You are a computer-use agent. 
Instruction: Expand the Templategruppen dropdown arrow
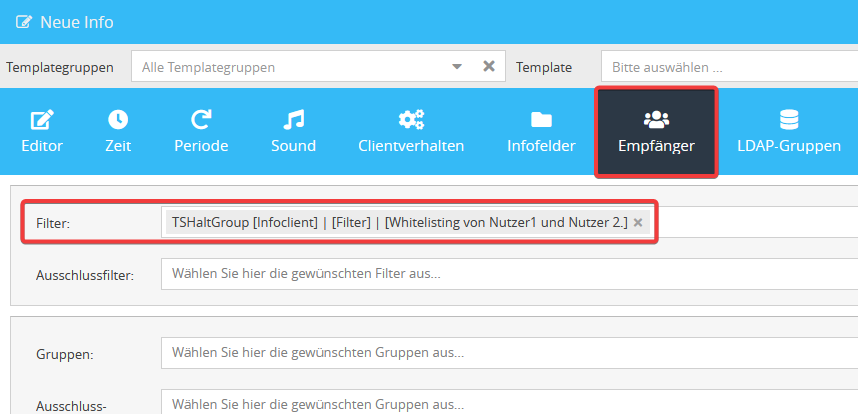tap(457, 67)
